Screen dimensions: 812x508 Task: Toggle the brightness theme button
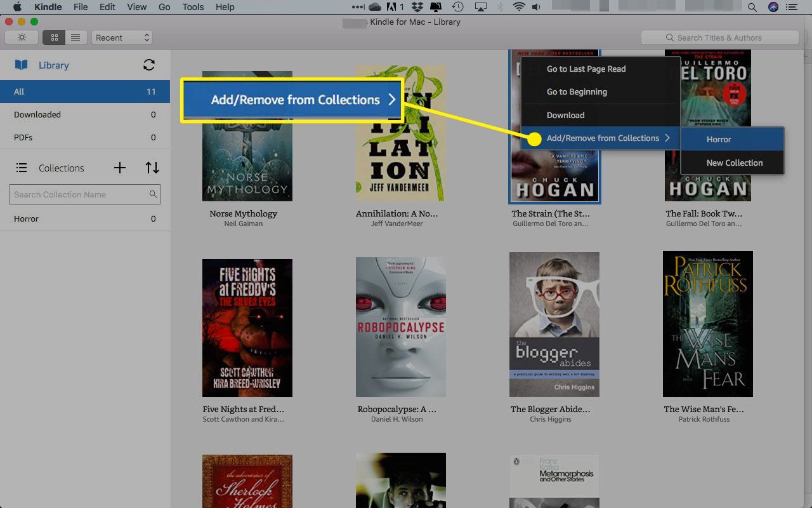pos(22,37)
